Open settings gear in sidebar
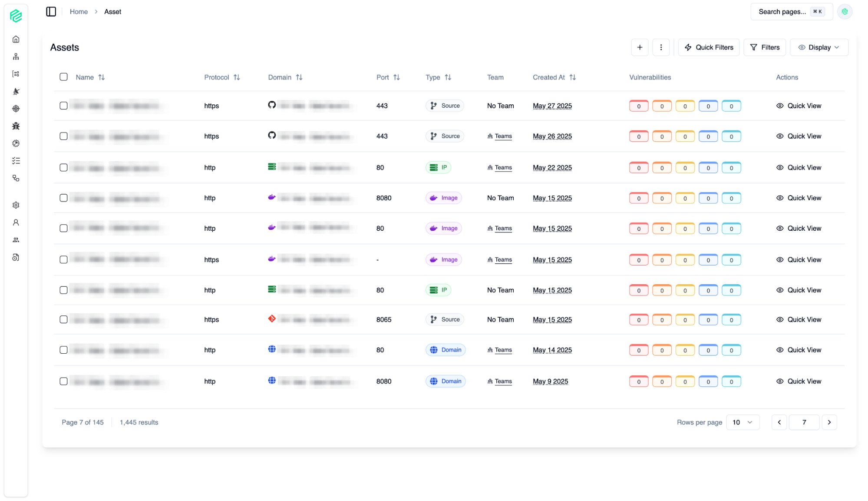The height and width of the screenshot is (501, 868). coord(16,205)
